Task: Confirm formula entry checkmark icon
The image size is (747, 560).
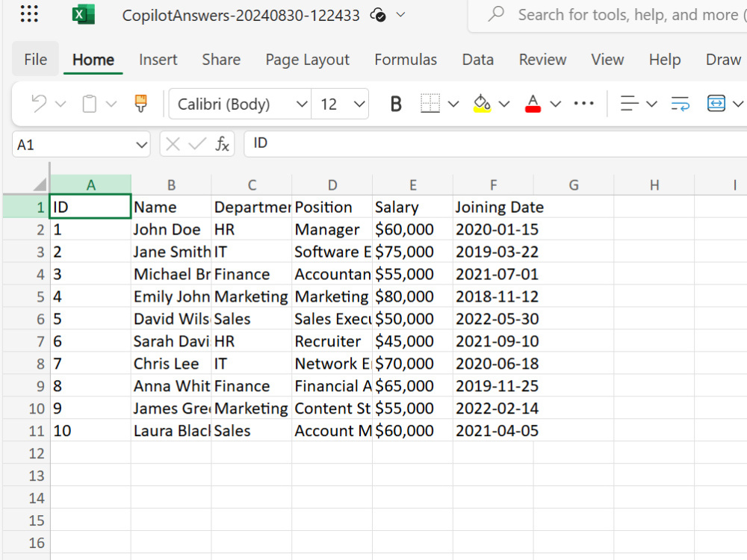Action: (x=197, y=144)
